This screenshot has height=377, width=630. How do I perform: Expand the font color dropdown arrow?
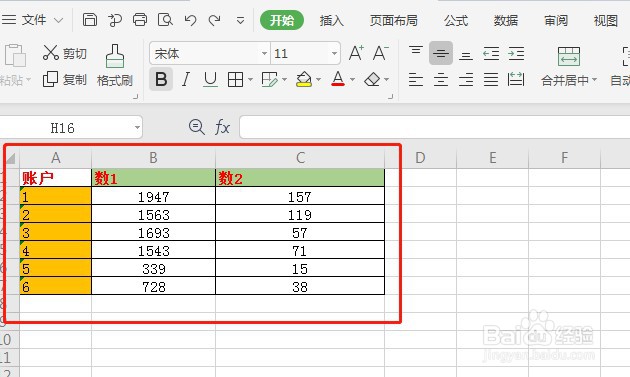coord(352,80)
